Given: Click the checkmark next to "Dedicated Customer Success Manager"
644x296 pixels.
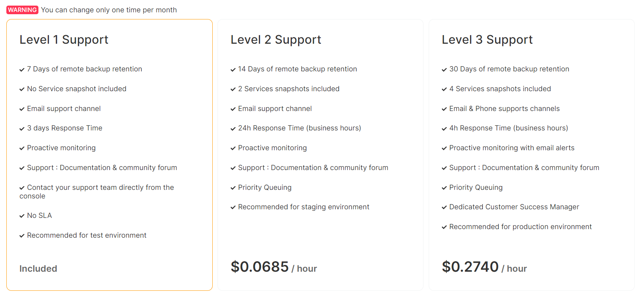Looking at the screenshot, I should click(444, 207).
